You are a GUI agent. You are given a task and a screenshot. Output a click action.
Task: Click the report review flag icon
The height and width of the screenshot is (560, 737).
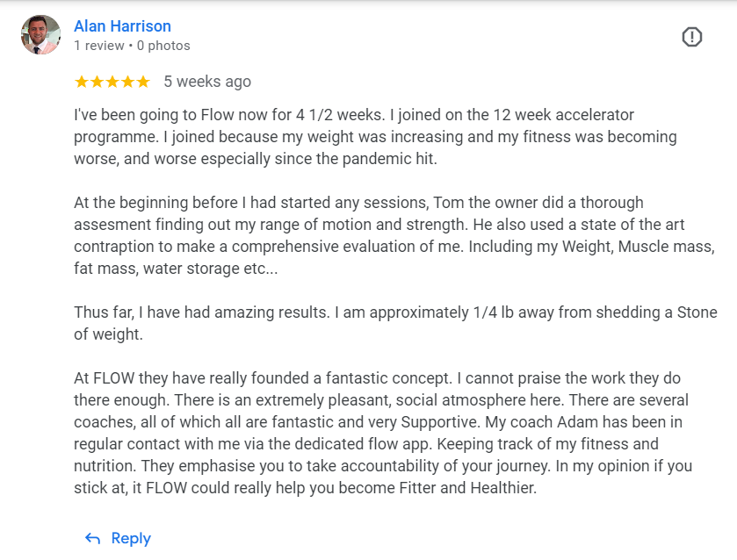pos(692,37)
